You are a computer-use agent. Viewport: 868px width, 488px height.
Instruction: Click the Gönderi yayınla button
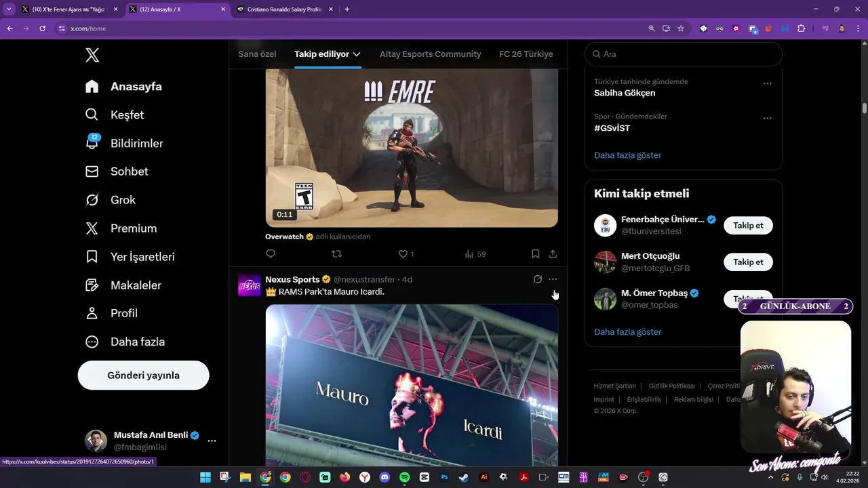click(x=143, y=375)
